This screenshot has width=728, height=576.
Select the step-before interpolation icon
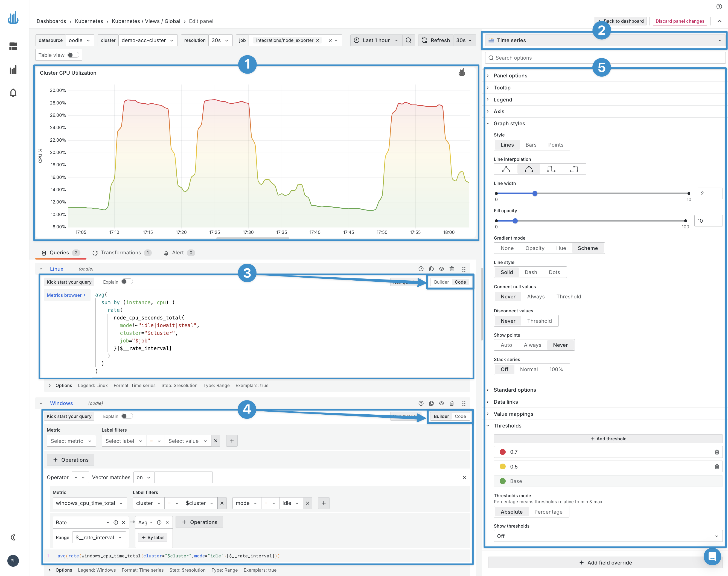551,169
